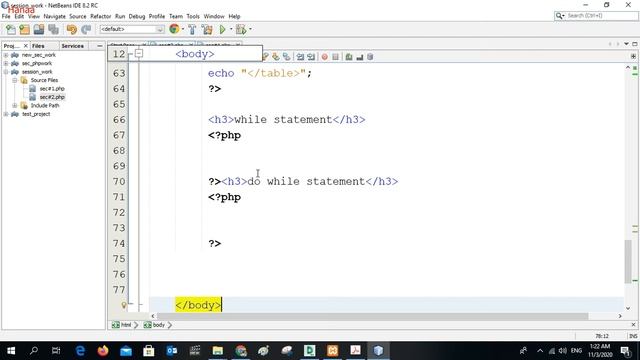The height and width of the screenshot is (360, 640).
Task: Click the hint lightbulb in the editor gutter
Action: click(x=124, y=305)
